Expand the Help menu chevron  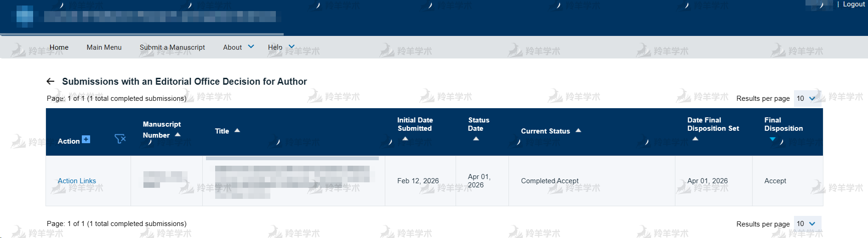click(291, 47)
